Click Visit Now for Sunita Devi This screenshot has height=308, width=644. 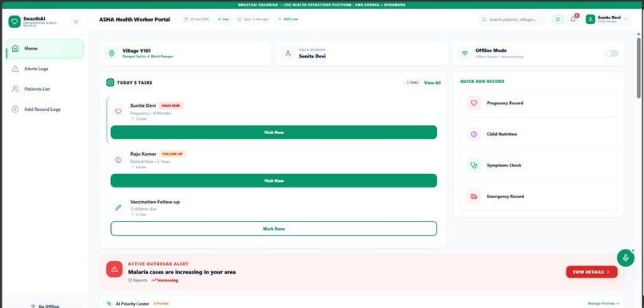tap(274, 132)
